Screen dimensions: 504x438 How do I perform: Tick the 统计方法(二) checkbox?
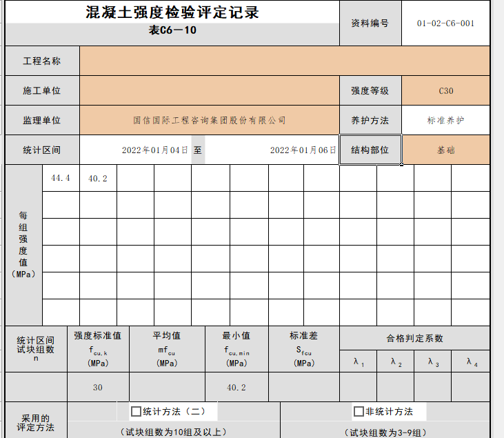click(x=136, y=411)
